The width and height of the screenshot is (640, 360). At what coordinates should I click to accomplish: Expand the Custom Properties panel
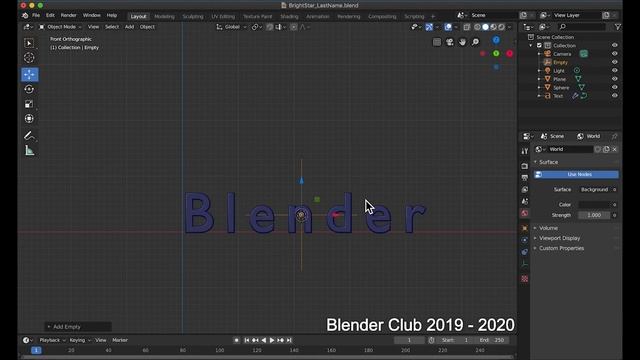click(561, 248)
